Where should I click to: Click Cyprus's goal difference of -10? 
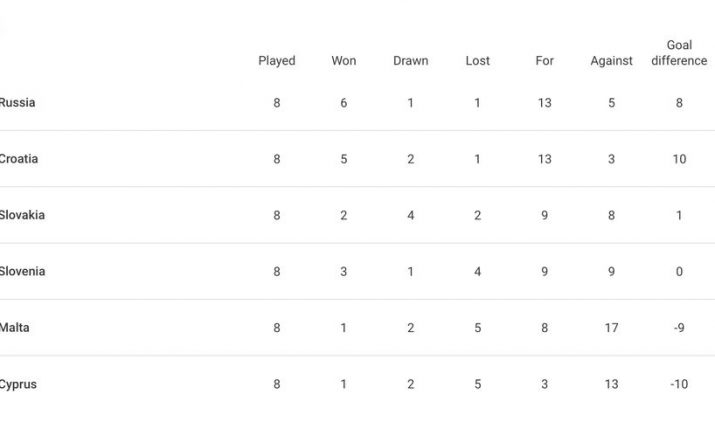[x=679, y=384]
